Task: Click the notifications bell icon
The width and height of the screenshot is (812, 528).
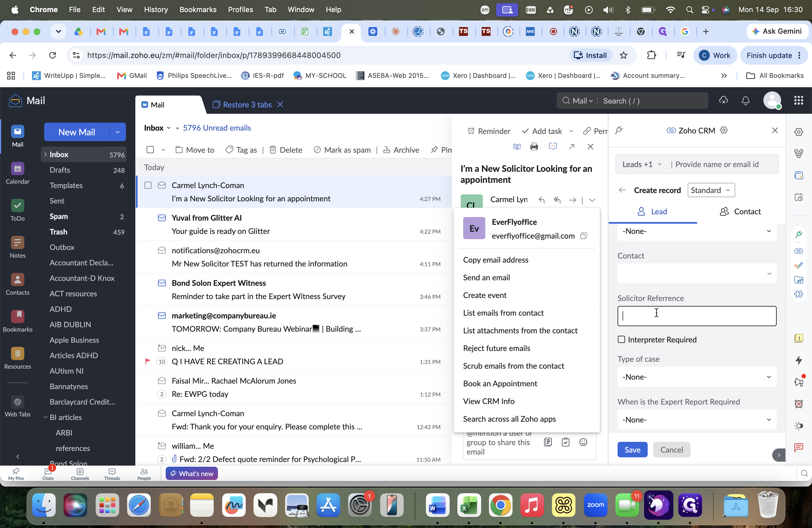Action: pos(745,101)
